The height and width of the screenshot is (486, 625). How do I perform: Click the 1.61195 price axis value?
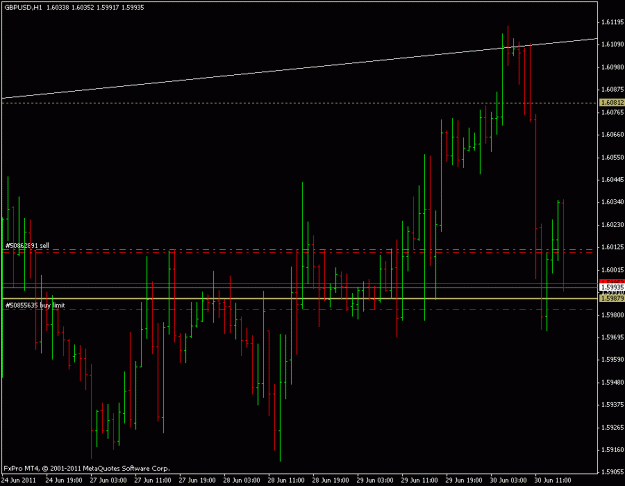(x=612, y=22)
